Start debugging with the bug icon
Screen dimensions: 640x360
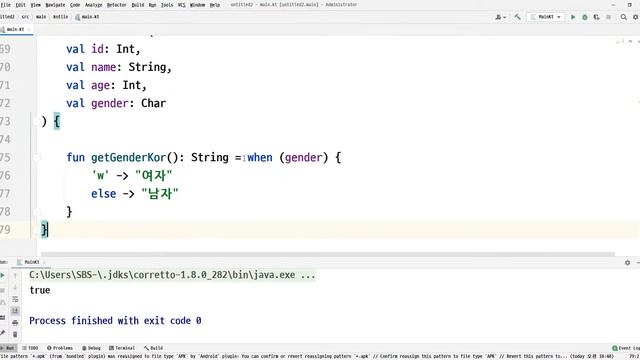(x=584, y=17)
